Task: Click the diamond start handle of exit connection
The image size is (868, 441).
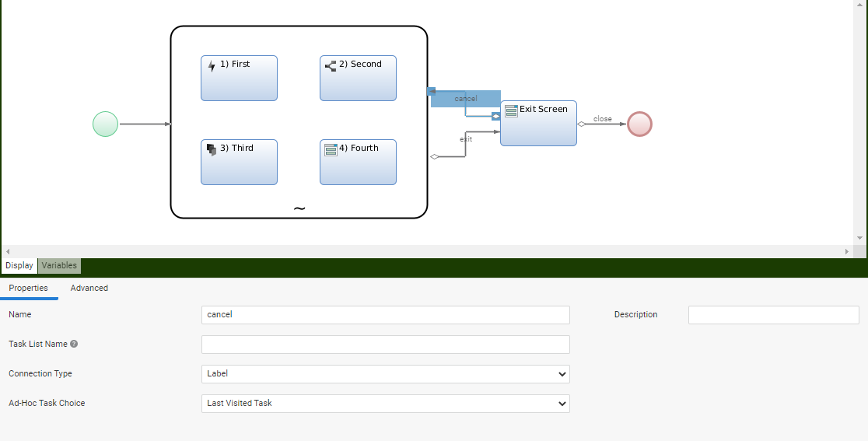Action: (x=435, y=156)
